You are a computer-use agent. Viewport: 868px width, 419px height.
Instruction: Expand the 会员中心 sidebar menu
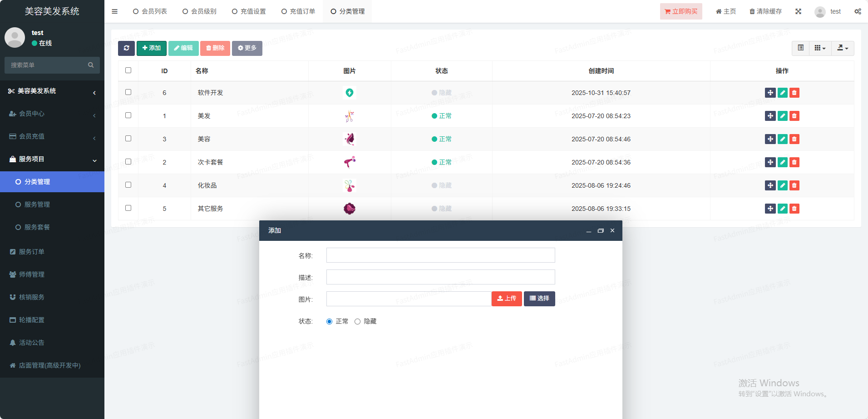pyautogui.click(x=52, y=114)
